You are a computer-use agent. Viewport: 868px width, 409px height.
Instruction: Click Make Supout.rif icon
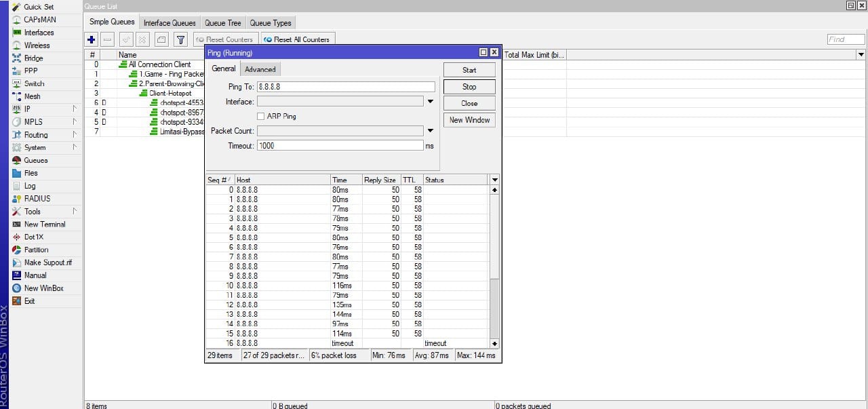[x=17, y=262]
